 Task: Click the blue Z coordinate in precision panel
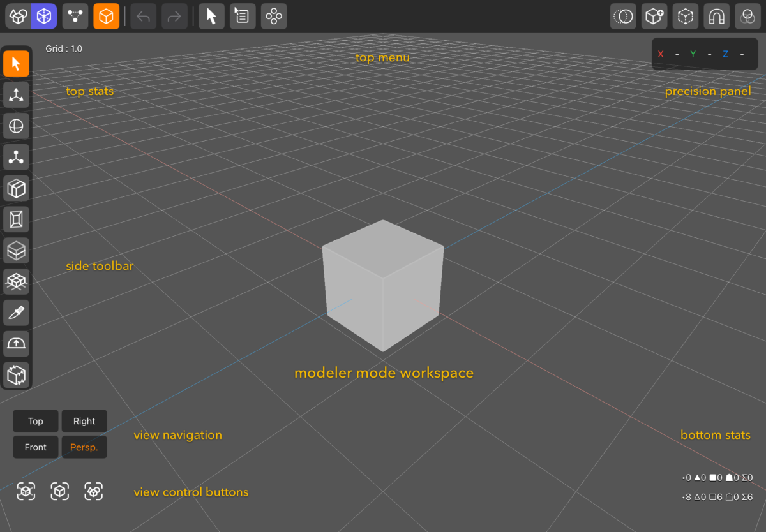pos(726,54)
